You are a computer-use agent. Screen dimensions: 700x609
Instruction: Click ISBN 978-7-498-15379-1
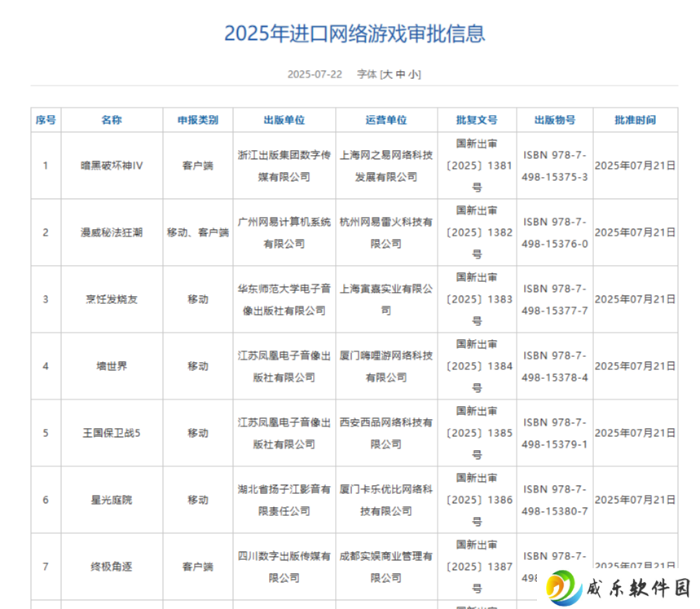tap(555, 434)
